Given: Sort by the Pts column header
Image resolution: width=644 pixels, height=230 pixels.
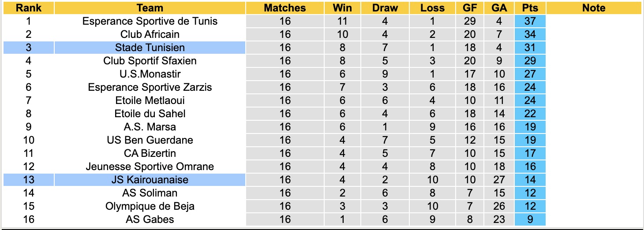Looking at the screenshot, I should coord(530,8).
